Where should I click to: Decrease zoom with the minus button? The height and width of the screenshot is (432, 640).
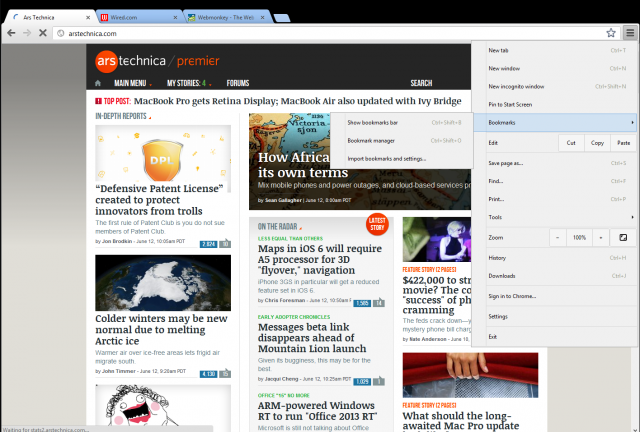[558, 238]
